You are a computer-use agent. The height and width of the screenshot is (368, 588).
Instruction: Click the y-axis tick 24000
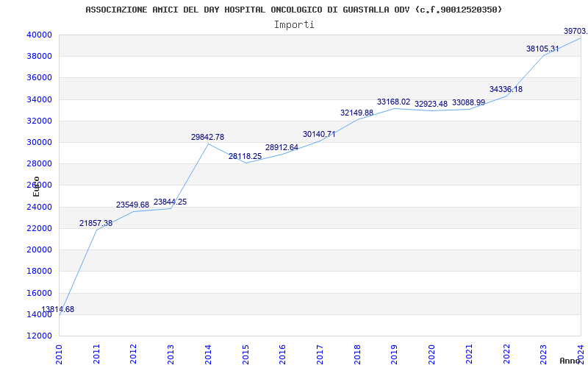click(x=39, y=207)
